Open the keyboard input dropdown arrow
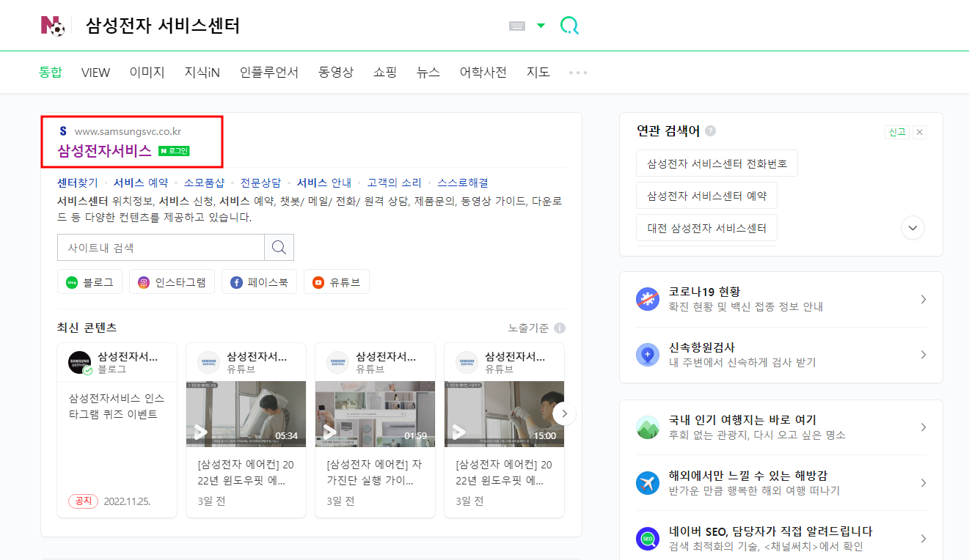This screenshot has width=969, height=560. tap(541, 25)
